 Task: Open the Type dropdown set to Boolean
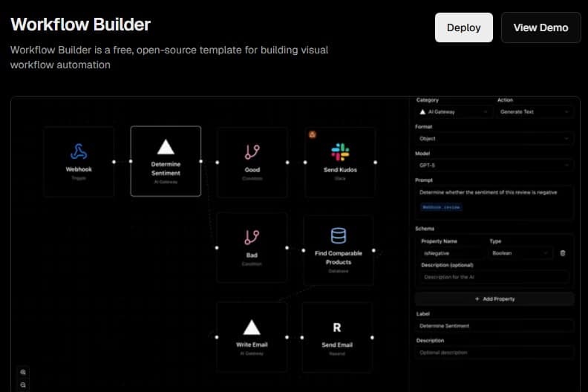(520, 253)
